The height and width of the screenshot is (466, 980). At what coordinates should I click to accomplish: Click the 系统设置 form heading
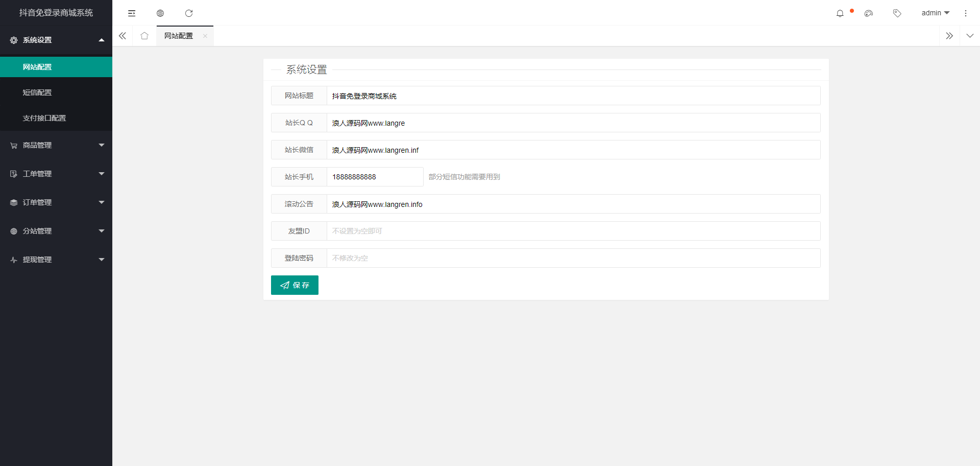(306, 69)
